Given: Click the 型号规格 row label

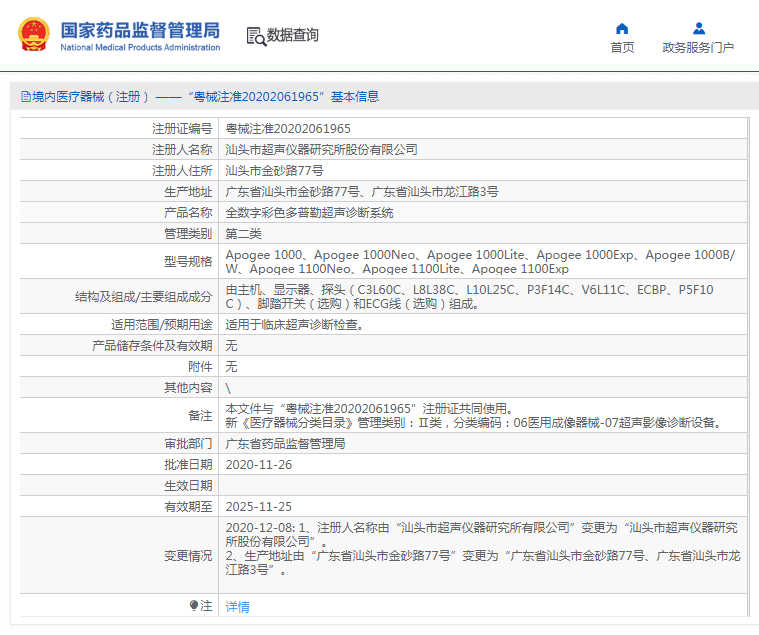Looking at the screenshot, I should point(188,261).
